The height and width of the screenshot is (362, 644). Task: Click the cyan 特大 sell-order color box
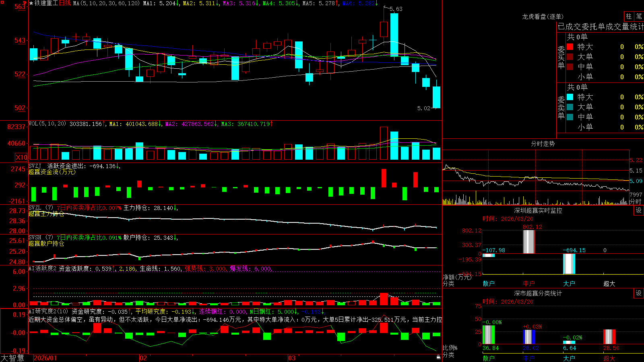(x=570, y=97)
